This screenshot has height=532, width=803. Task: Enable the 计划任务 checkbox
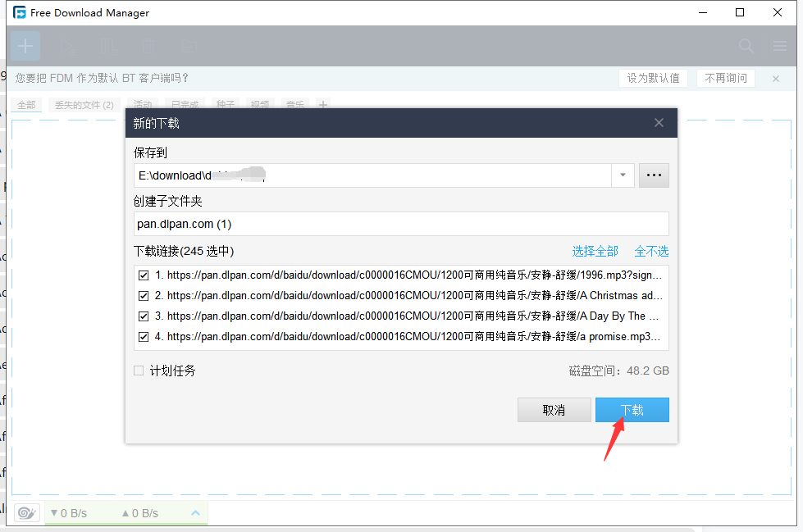(x=139, y=371)
